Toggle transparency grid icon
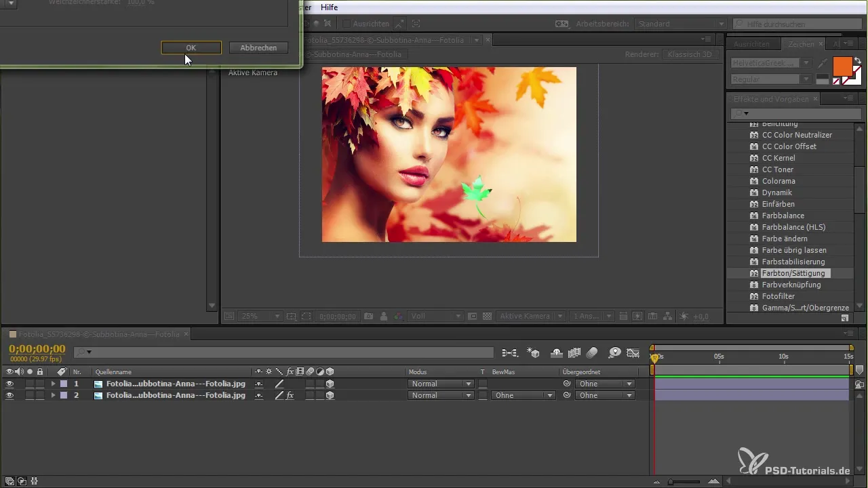868x488 pixels. (x=487, y=317)
